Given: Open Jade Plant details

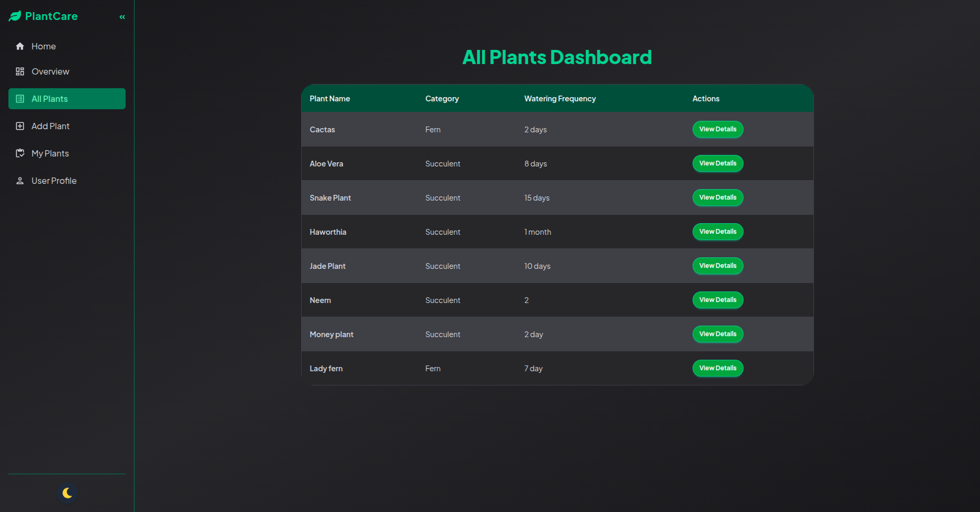Looking at the screenshot, I should 718,266.
